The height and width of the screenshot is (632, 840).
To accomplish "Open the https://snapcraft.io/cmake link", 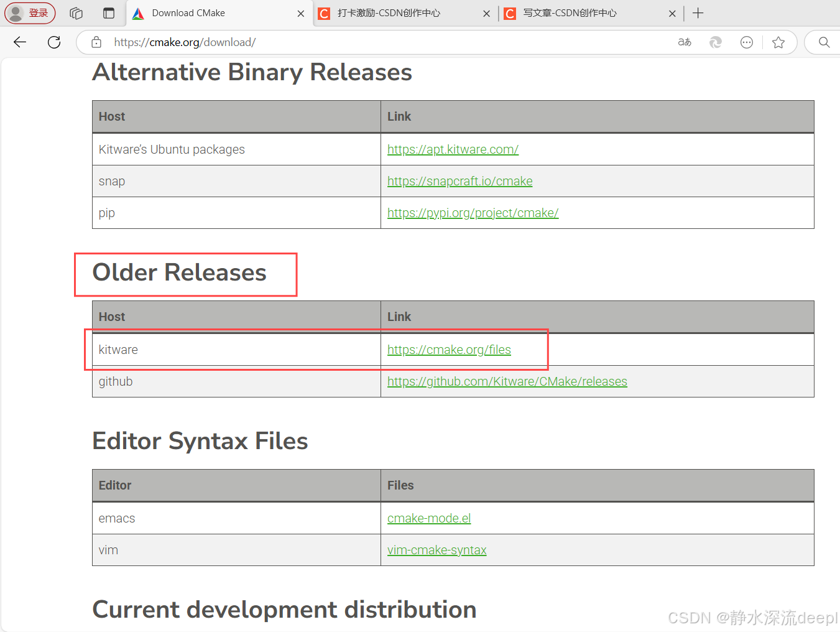I will [459, 181].
